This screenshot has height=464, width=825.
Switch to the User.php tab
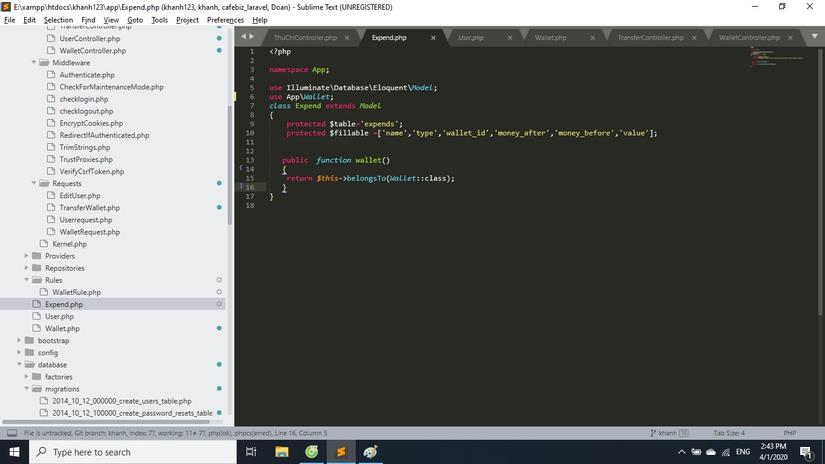[x=470, y=38]
